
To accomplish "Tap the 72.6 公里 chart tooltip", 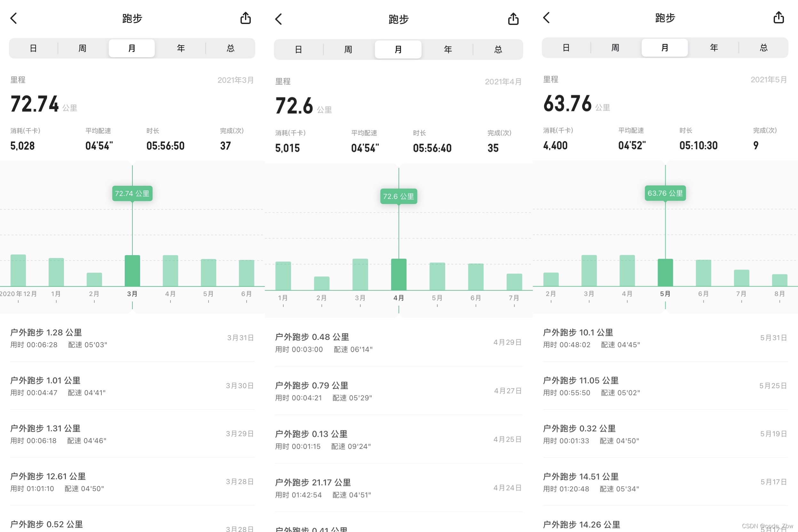I will [x=399, y=196].
